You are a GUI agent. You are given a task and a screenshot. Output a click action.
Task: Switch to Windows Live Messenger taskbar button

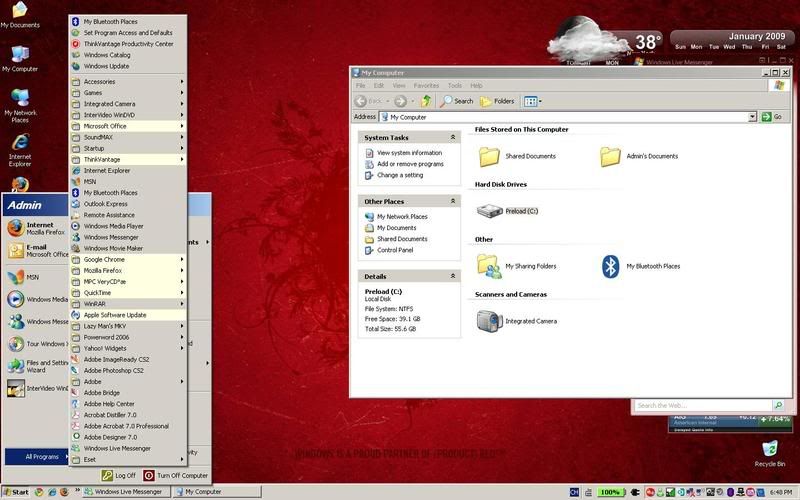pyautogui.click(x=126, y=492)
